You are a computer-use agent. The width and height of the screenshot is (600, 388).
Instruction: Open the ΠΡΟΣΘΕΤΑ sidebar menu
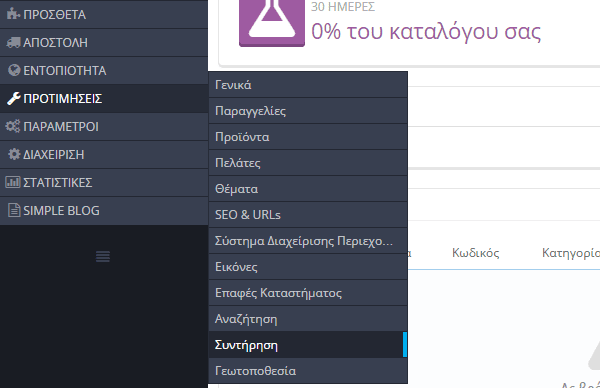(x=104, y=14)
